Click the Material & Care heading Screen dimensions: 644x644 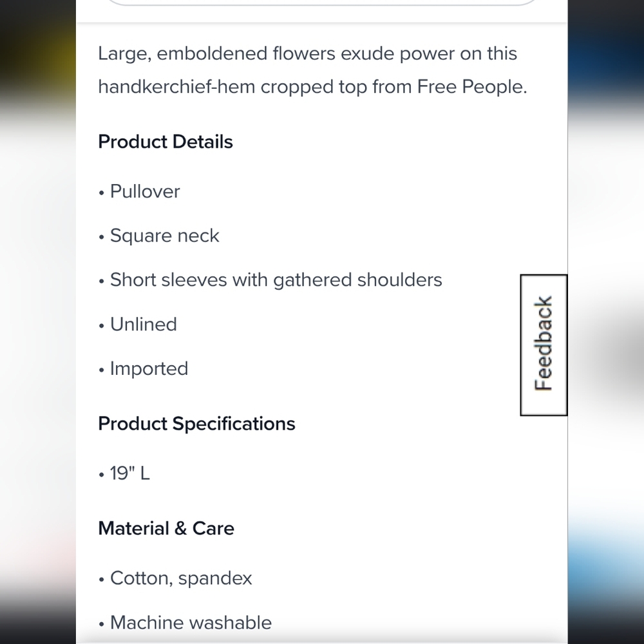pyautogui.click(x=166, y=528)
